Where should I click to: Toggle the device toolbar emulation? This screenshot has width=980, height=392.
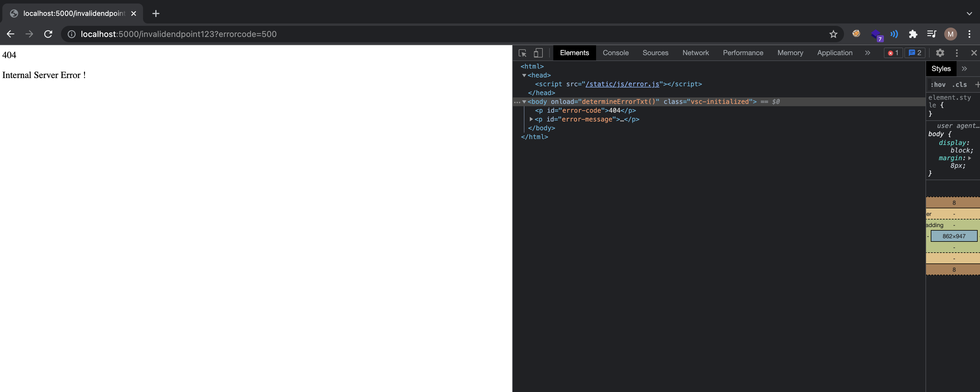coord(538,53)
